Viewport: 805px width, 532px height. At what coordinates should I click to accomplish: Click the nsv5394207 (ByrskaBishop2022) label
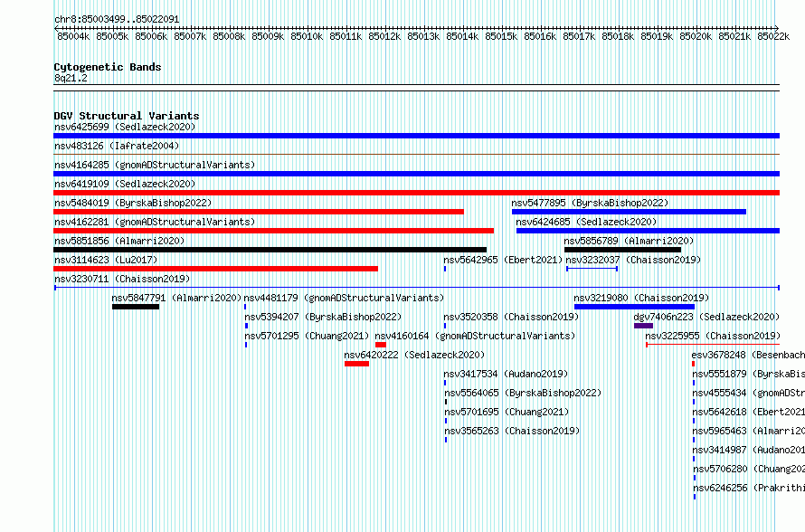[x=323, y=317]
